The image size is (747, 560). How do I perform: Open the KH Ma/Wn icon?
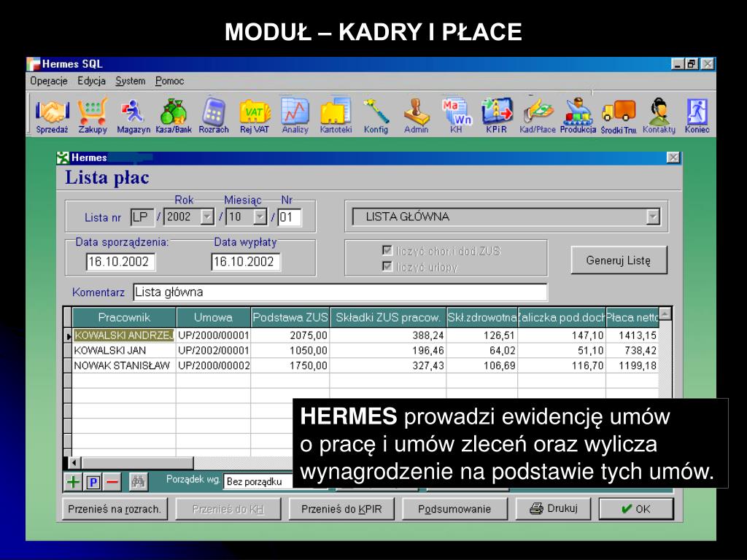point(456,116)
